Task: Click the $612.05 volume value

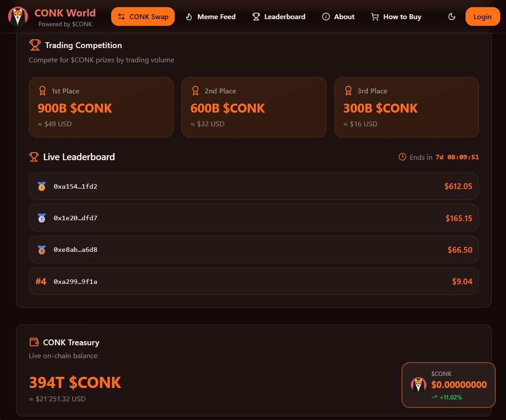Action: tap(458, 186)
